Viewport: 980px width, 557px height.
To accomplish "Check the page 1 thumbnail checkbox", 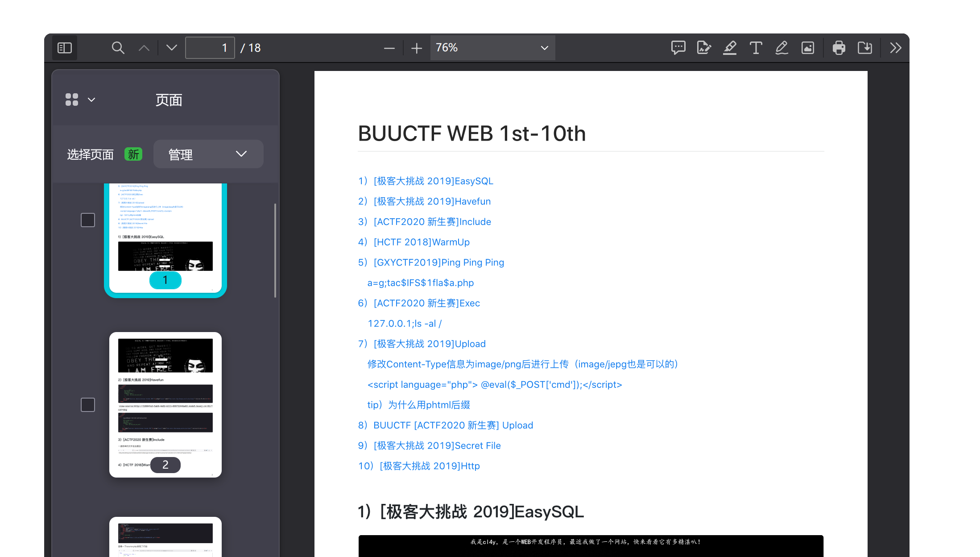I will [x=88, y=220].
